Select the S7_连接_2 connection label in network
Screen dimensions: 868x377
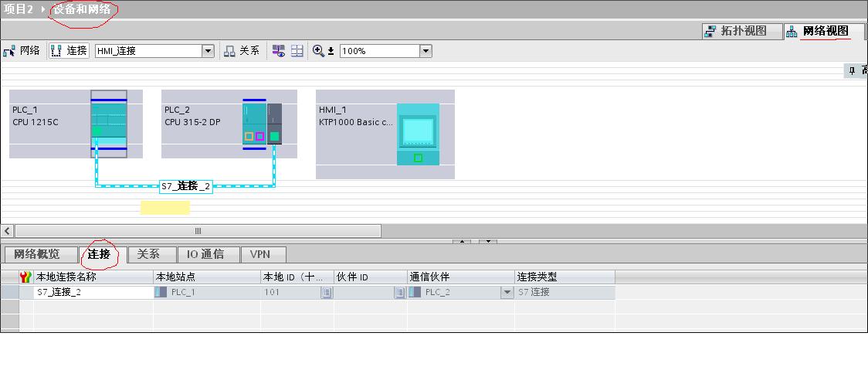186,186
